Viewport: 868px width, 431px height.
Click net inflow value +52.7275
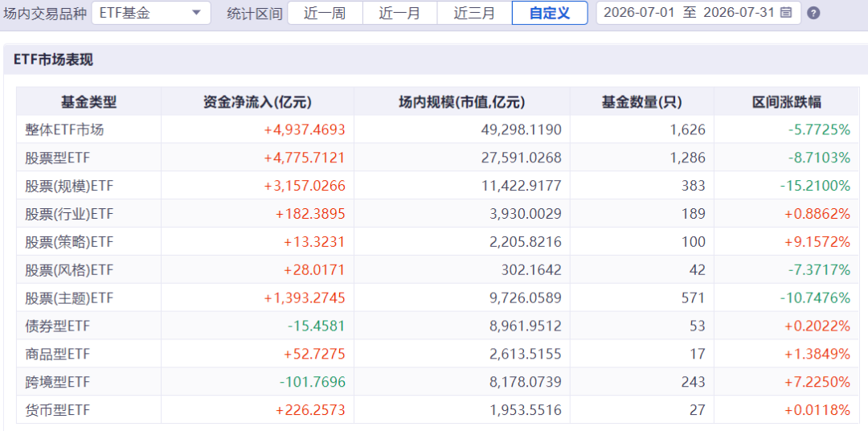pos(314,354)
